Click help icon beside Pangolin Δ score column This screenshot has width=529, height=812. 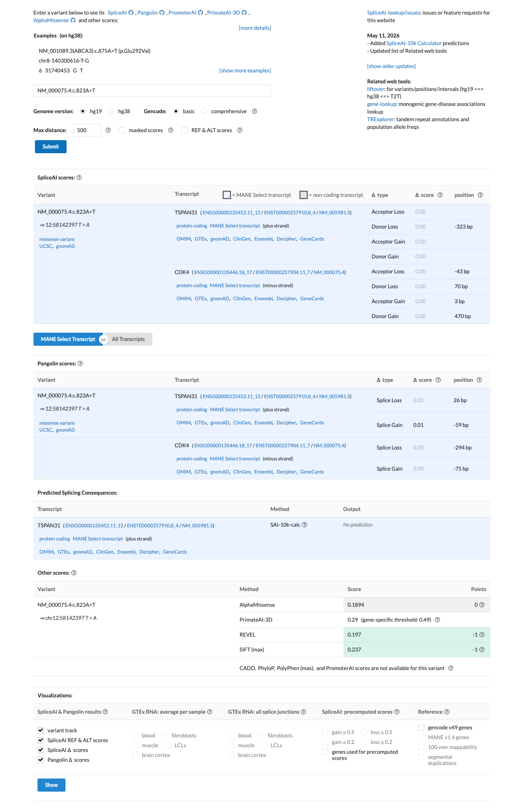tap(438, 380)
